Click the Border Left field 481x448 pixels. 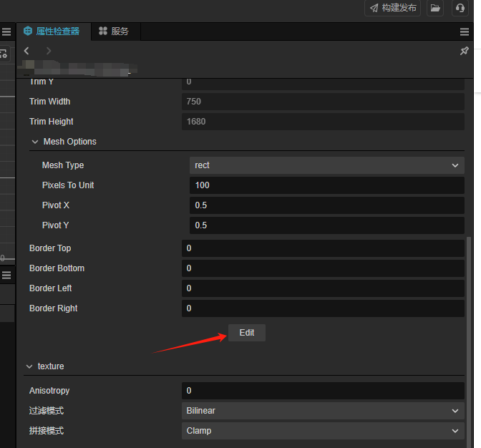click(x=323, y=288)
